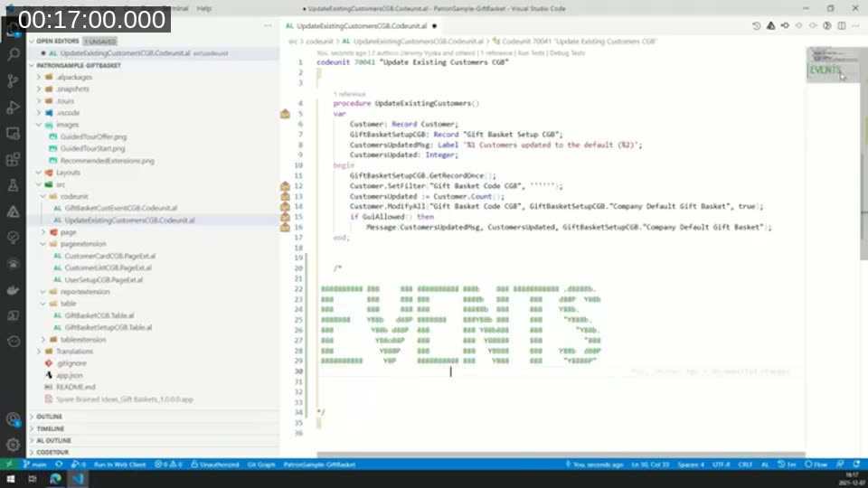This screenshot has height=488, width=868.
Task: Click the Codeunit 70041 breadcrumb symbol
Action: (x=575, y=42)
